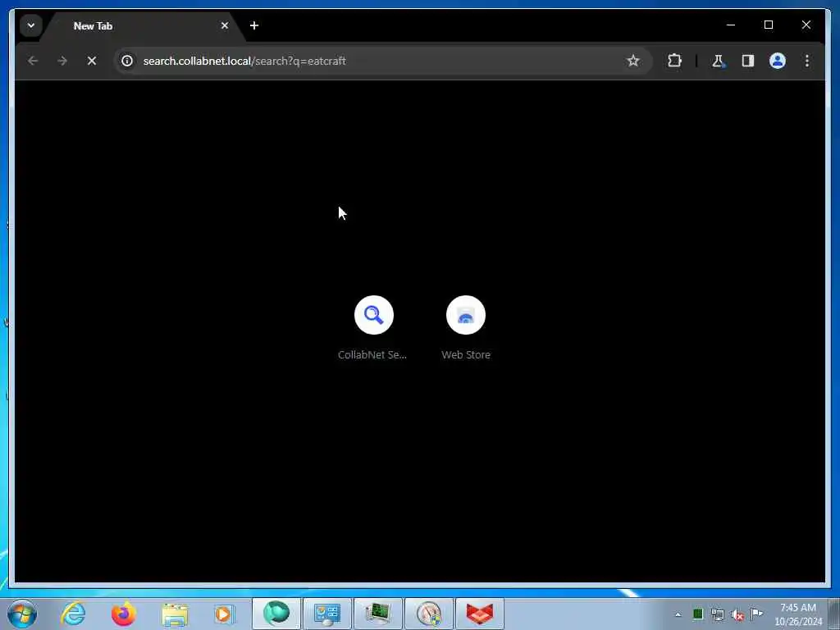This screenshot has height=630, width=840.
Task: Open Control Panel taskbar item
Action: 326,614
